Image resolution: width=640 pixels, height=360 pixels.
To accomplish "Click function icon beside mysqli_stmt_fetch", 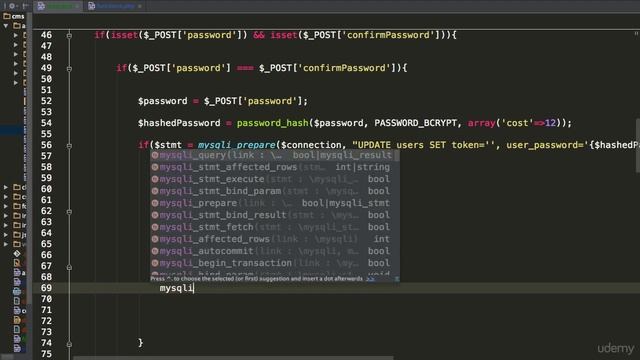I will pos(155,227).
